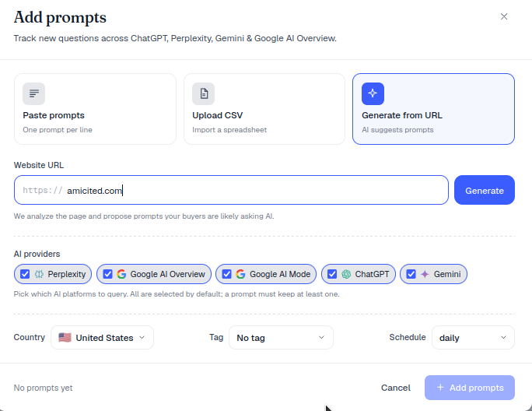
Task: Focus the Website URL input field
Action: pos(231,190)
